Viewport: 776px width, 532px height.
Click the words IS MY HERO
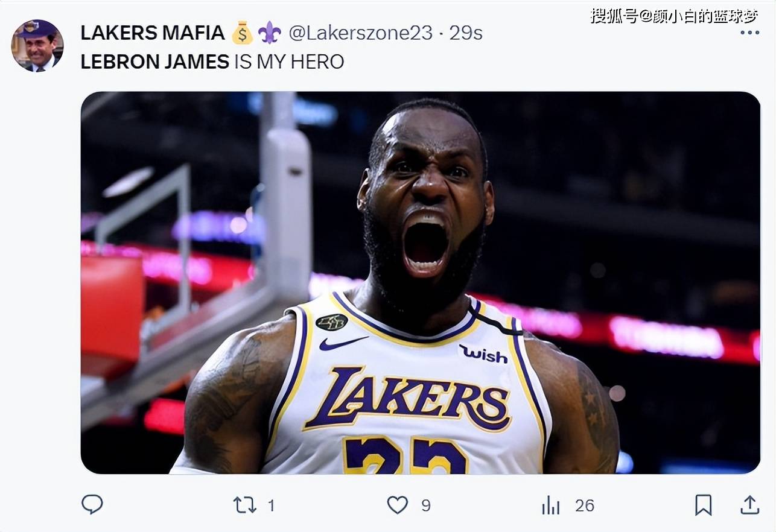pyautogui.click(x=289, y=62)
